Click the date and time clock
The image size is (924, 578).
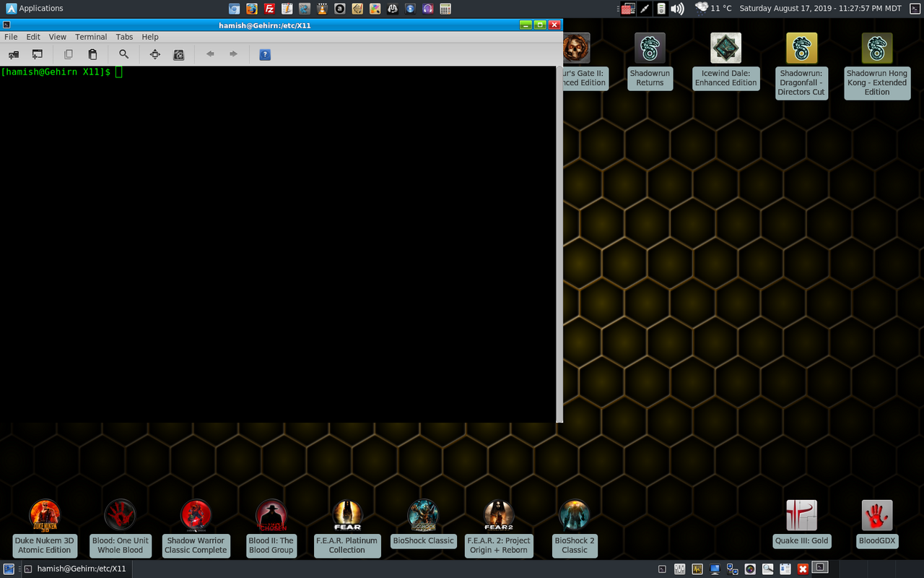point(821,9)
